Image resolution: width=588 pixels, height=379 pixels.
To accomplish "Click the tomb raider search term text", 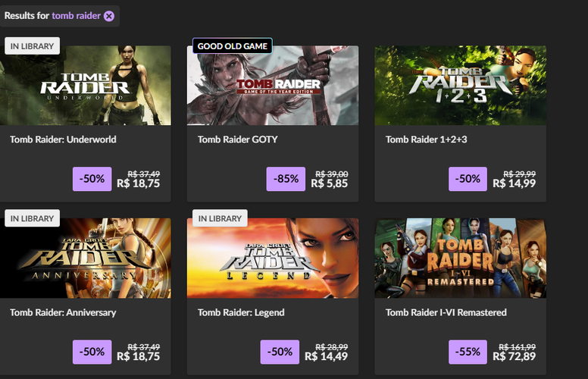I will 76,16.
